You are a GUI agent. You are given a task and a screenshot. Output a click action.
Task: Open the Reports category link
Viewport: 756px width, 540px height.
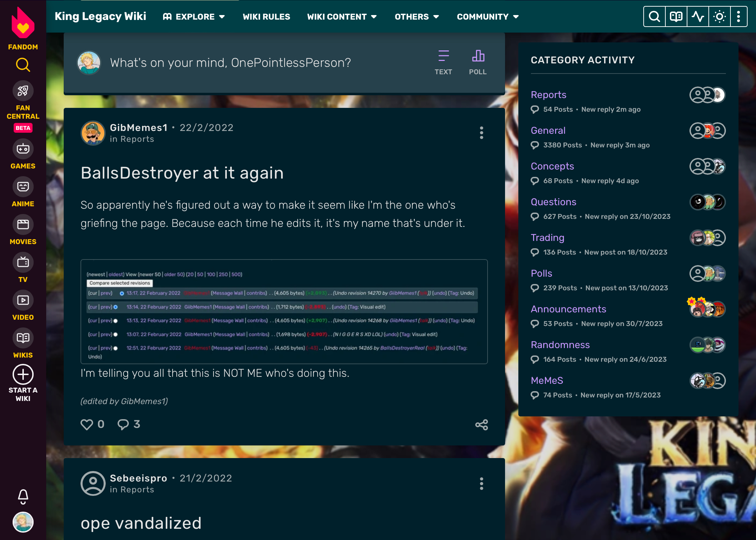[548, 94]
